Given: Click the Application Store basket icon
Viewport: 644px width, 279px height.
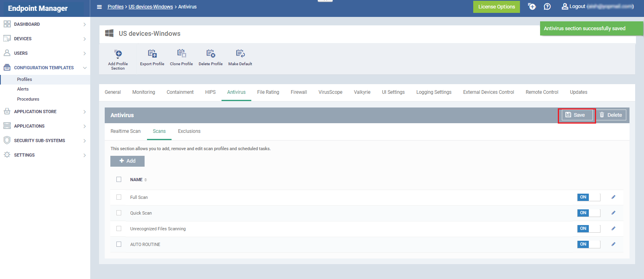Looking at the screenshot, I should (x=7, y=112).
